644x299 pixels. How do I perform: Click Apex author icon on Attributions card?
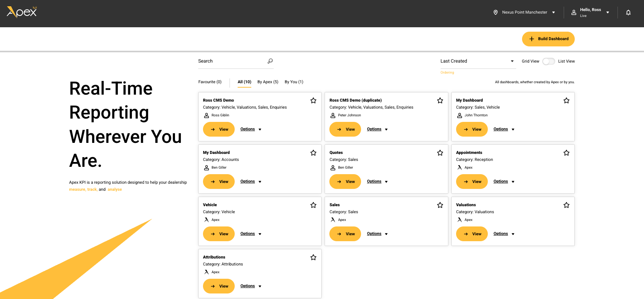coord(207,272)
